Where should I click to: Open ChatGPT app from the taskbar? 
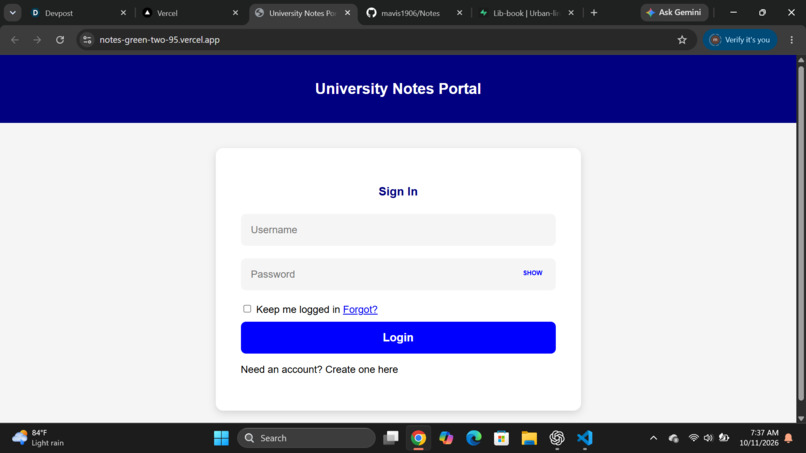[557, 438]
